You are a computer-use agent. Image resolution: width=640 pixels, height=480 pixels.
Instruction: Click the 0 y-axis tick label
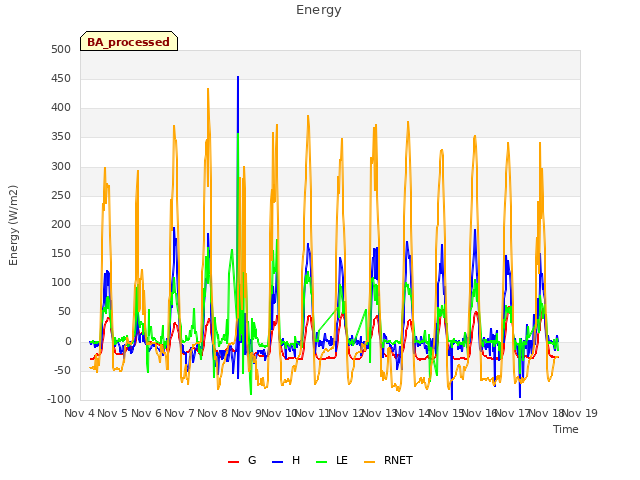click(x=68, y=342)
